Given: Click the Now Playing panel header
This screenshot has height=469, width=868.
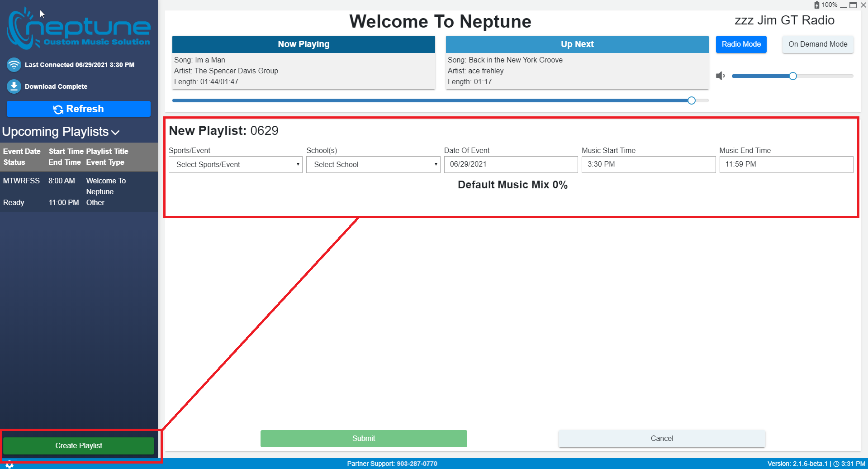Looking at the screenshot, I should (304, 44).
